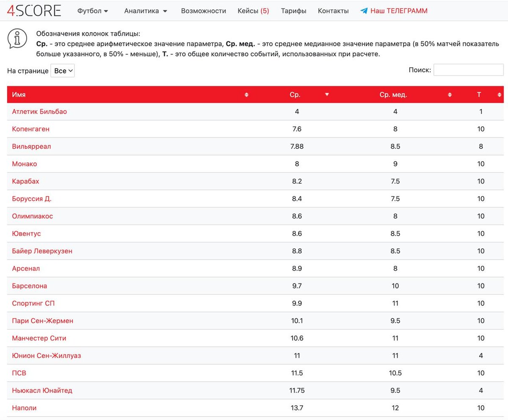Open Вильярреал team link
508x420 pixels.
(31, 146)
